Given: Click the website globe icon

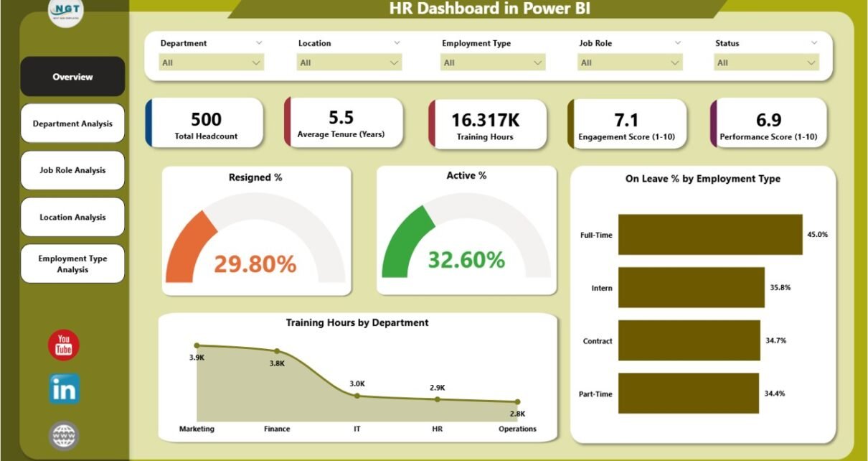Looking at the screenshot, I should (64, 435).
